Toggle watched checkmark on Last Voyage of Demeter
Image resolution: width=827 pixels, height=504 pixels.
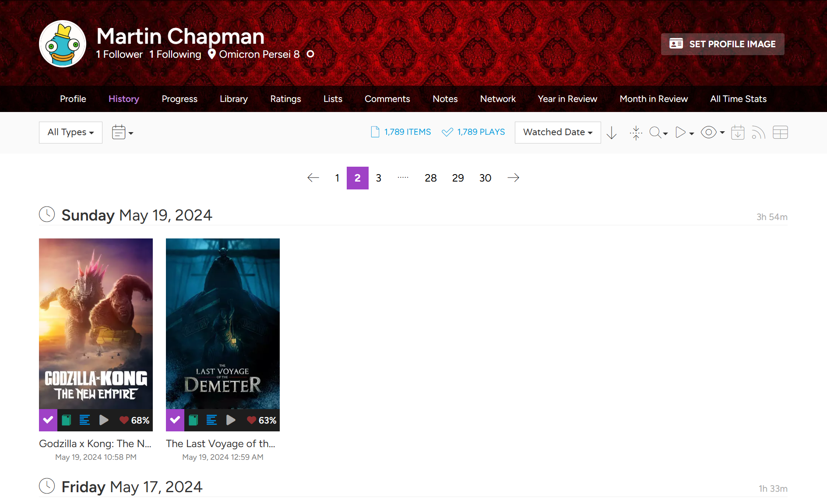[x=175, y=420]
